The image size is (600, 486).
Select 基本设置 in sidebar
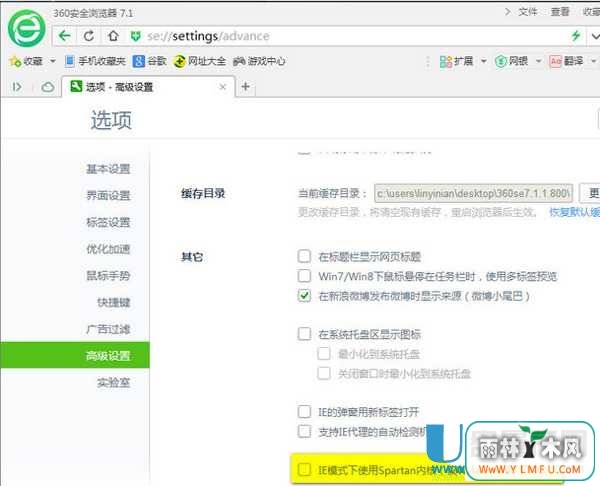tap(108, 169)
